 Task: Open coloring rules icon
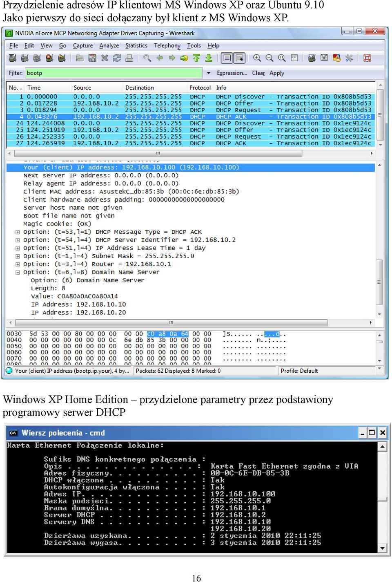point(336,58)
